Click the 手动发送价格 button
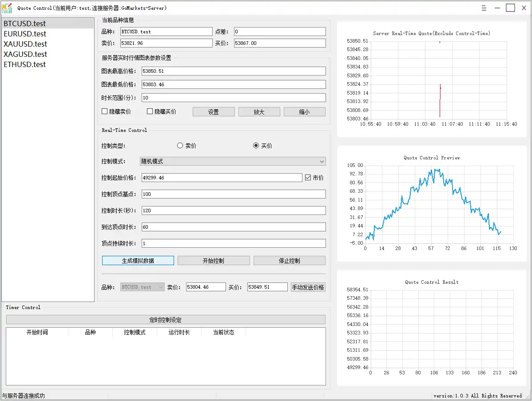This screenshot has height=401, width=532. coord(308,287)
